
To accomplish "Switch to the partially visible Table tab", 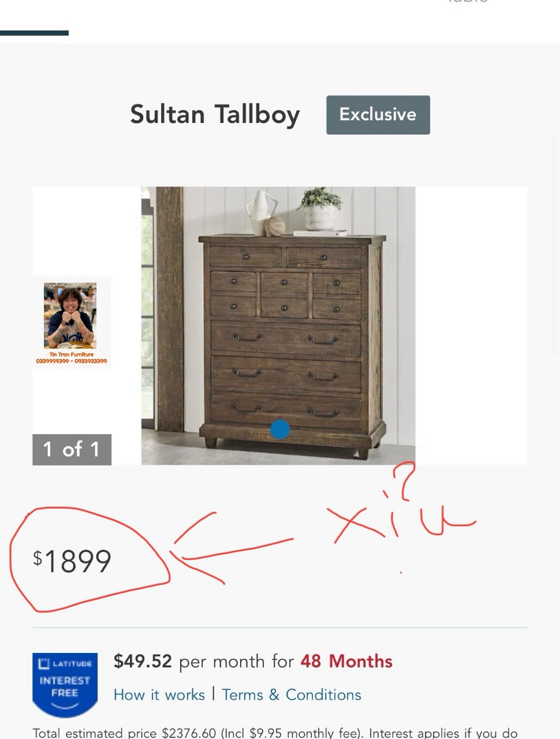I will tap(468, 2).
